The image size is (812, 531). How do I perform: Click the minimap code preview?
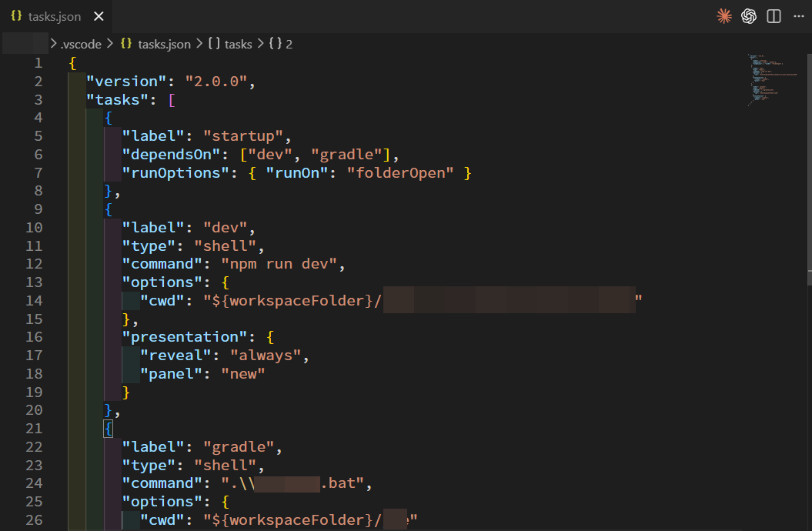pyautogui.click(x=762, y=78)
